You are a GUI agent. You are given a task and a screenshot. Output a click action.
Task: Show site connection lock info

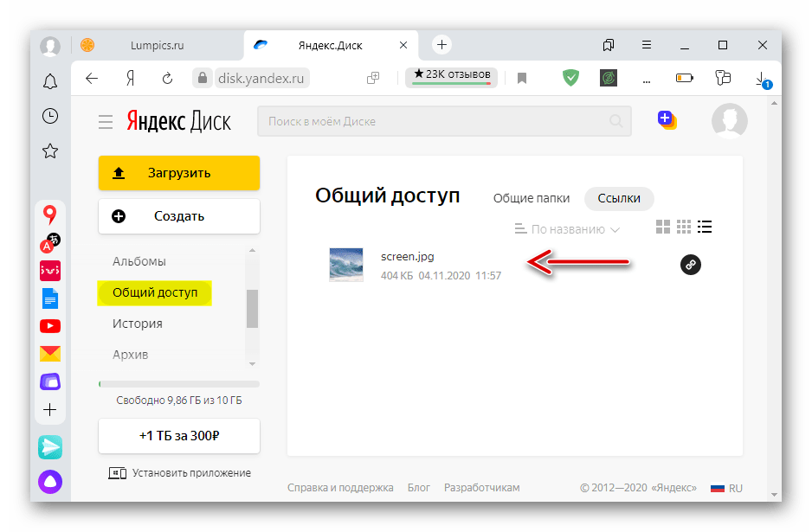pyautogui.click(x=203, y=78)
